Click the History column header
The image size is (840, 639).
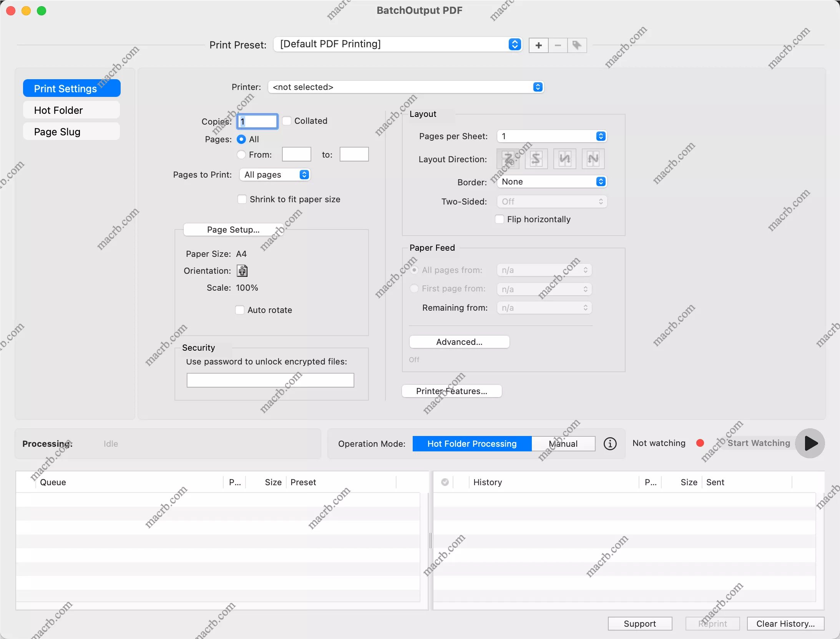coord(554,482)
